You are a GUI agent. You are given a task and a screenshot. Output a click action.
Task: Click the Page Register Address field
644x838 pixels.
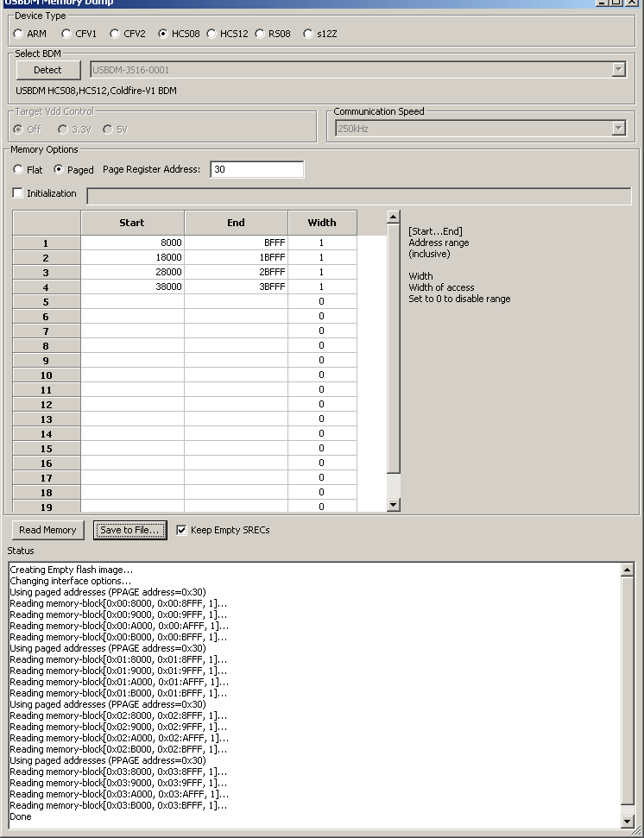coord(257,169)
